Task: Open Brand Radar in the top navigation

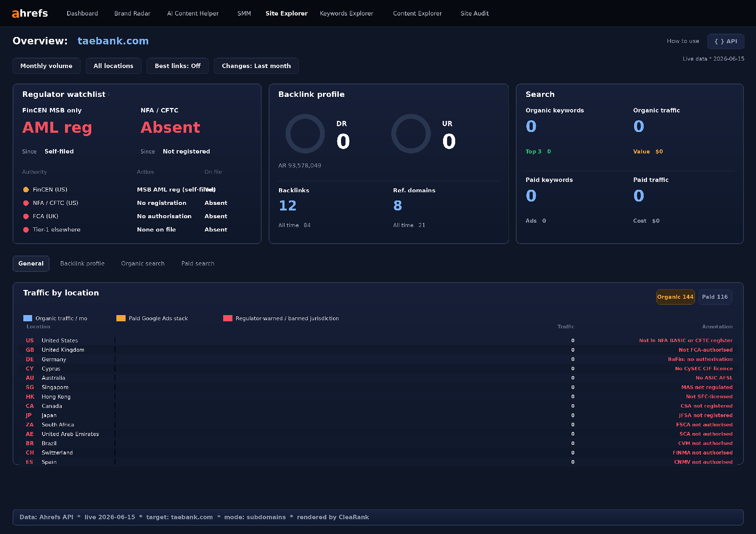Action: click(x=132, y=13)
